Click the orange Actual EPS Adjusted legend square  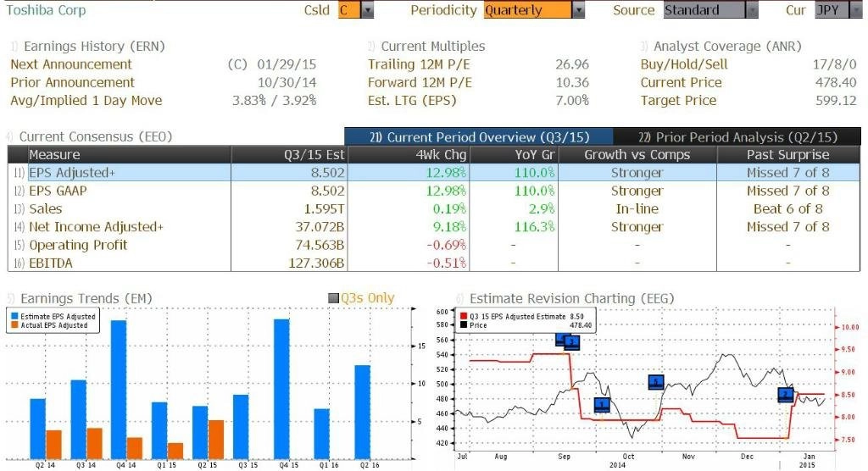coord(14,324)
